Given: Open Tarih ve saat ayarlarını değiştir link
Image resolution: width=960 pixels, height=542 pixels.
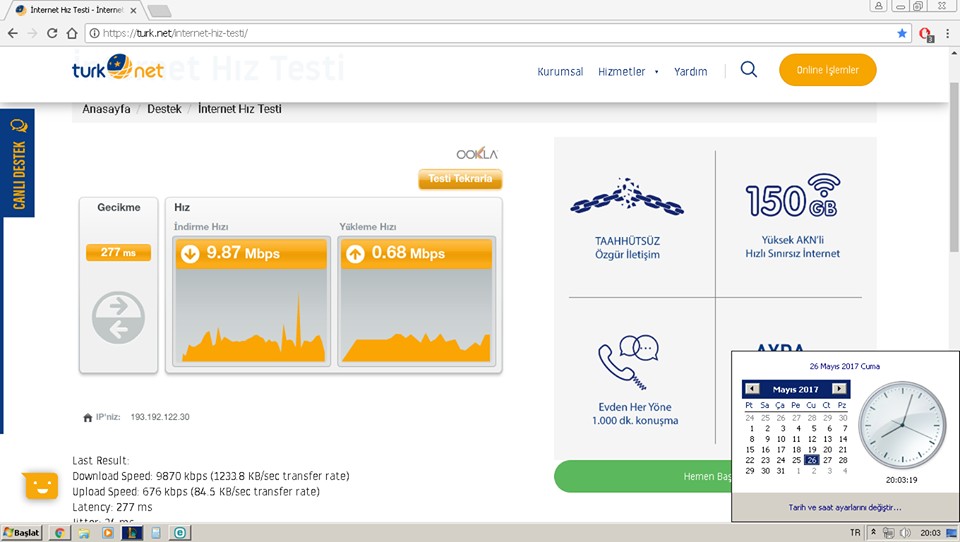Looking at the screenshot, I should [x=844, y=508].
